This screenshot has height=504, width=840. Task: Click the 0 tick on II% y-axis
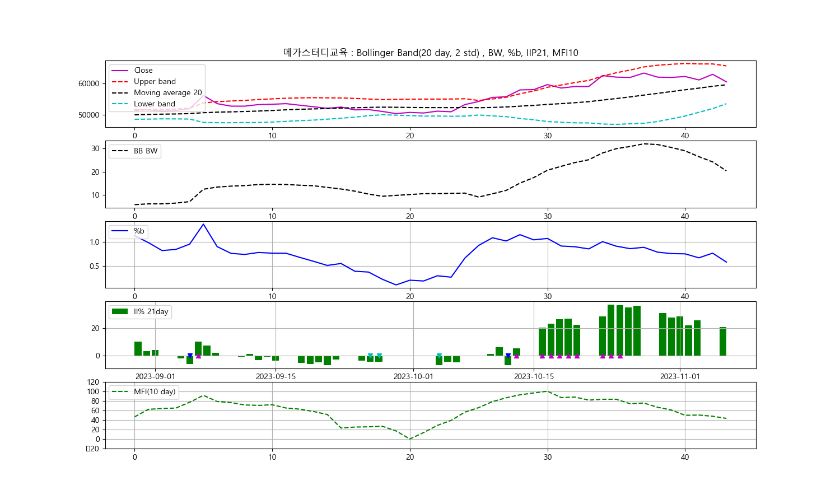pyautogui.click(x=97, y=356)
